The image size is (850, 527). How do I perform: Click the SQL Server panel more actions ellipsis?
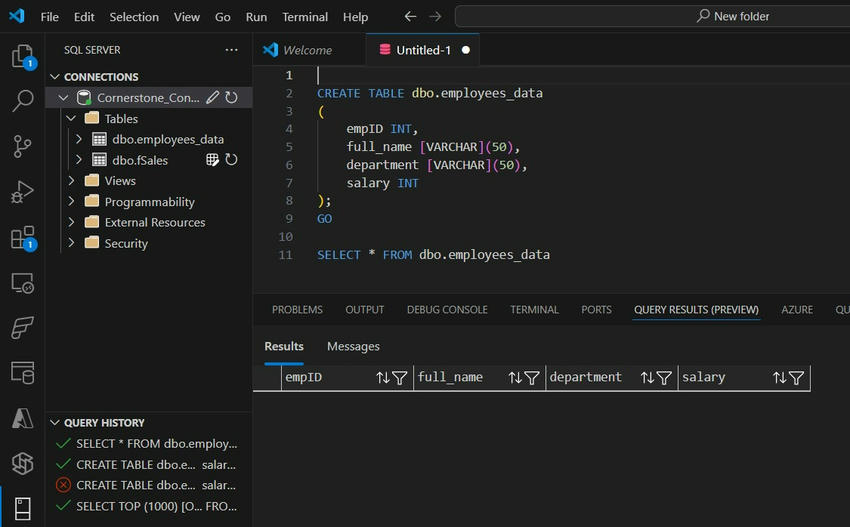[232, 50]
